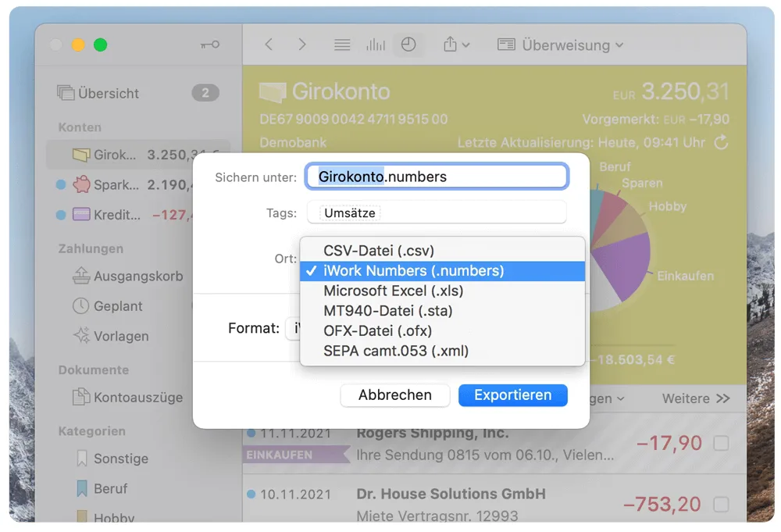Click the Girokonto account icon in header

(273, 92)
